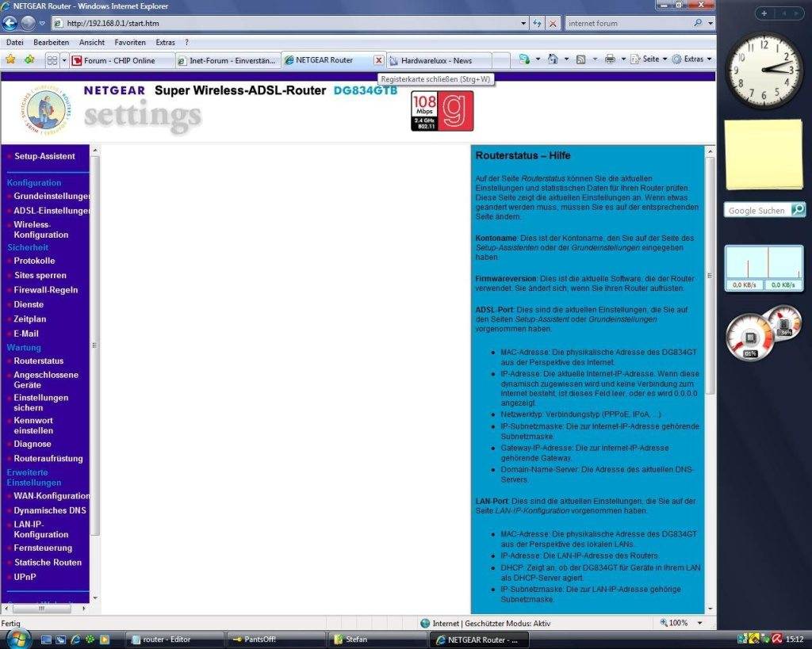Open Angeschlossene Geräte page
The image size is (812, 649).
click(46, 380)
